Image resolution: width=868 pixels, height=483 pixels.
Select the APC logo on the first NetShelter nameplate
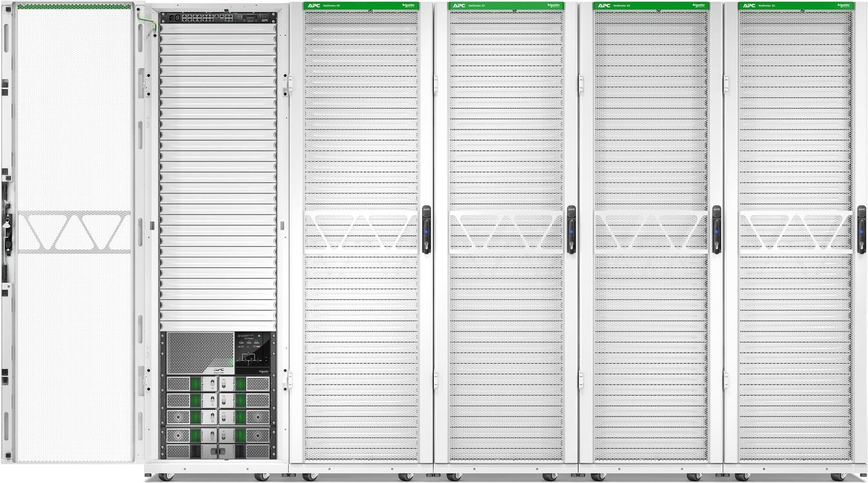pyautogui.click(x=314, y=5)
